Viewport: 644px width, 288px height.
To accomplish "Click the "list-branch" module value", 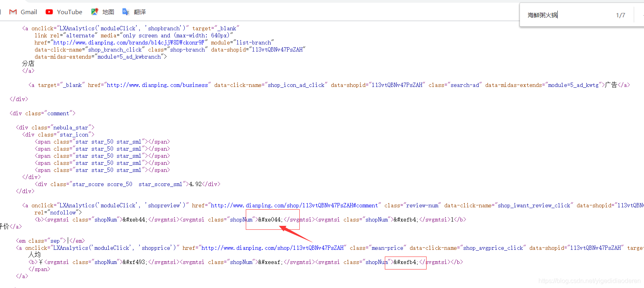I will (254, 42).
